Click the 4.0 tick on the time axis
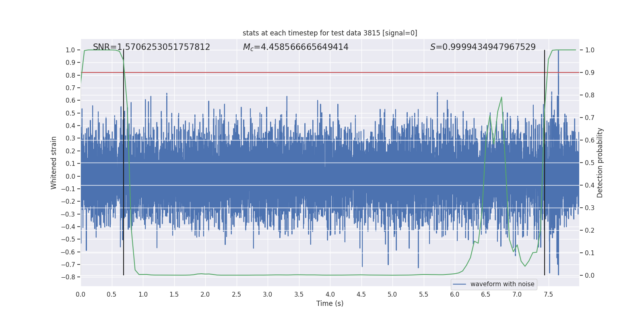Screen dimensions: 644x322 coord(330,294)
